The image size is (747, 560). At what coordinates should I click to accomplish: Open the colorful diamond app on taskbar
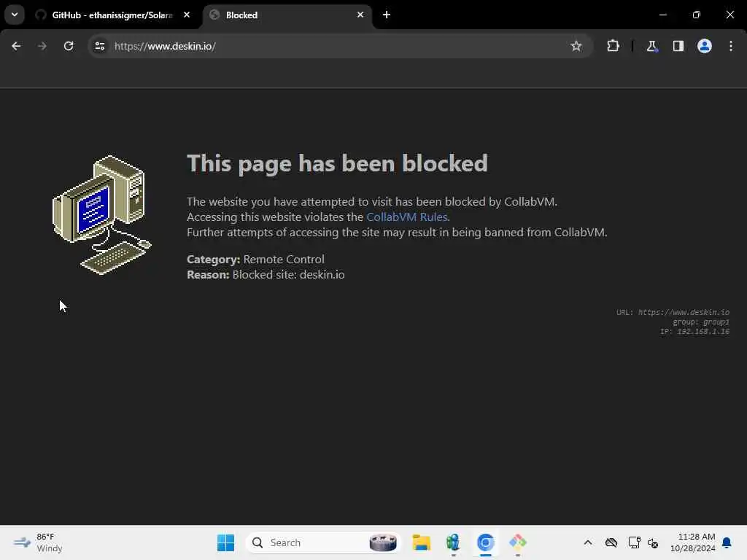(517, 542)
